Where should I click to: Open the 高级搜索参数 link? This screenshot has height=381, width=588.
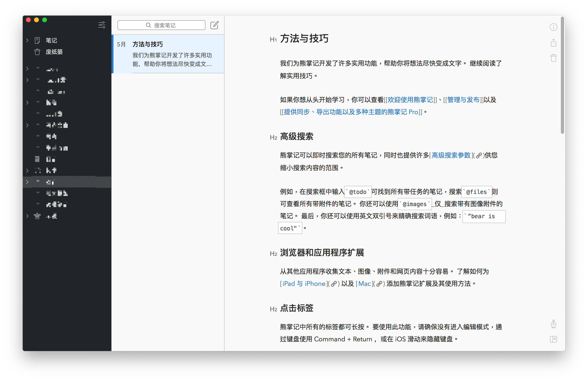point(451,155)
